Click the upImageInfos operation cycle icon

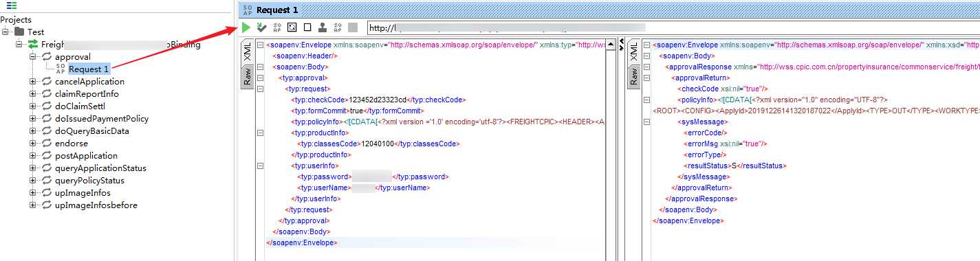point(47,193)
